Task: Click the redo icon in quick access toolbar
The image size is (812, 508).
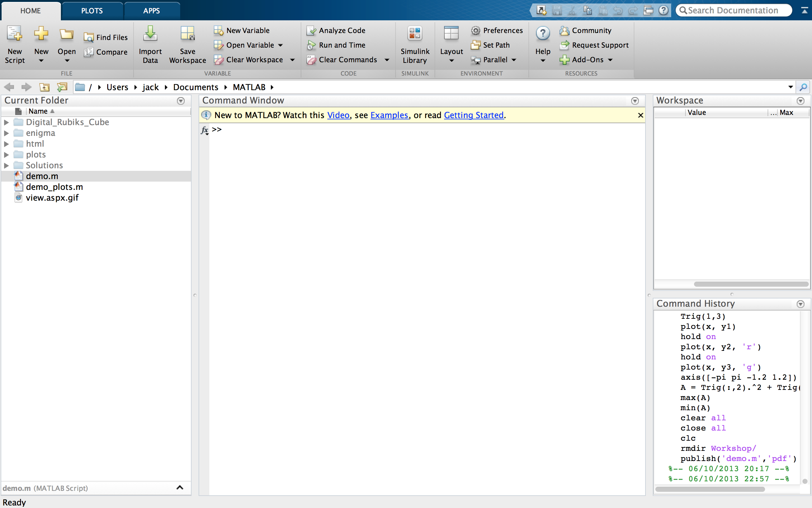Action: pos(633,10)
